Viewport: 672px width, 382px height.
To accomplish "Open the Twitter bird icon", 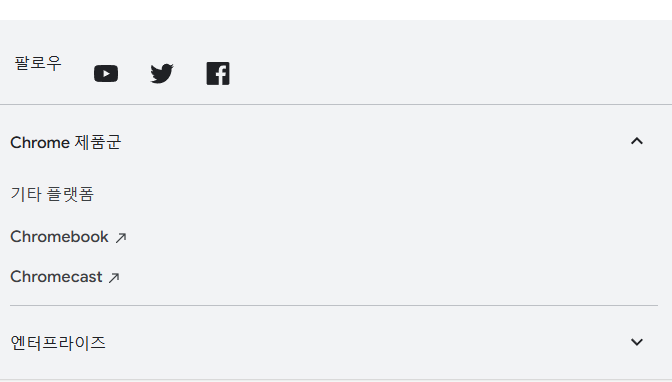I will 162,74.
